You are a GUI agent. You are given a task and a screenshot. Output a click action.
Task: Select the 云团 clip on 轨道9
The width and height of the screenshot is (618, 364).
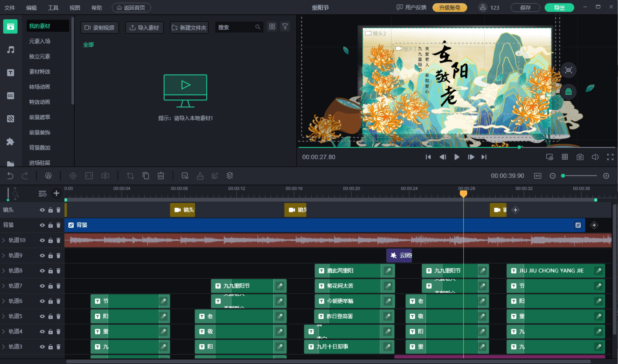click(x=399, y=255)
